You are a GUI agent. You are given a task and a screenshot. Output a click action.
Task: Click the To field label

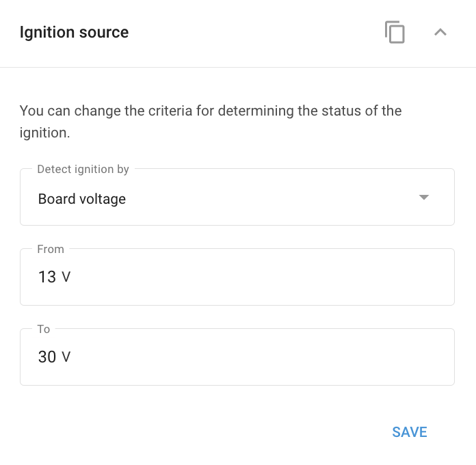pyautogui.click(x=43, y=330)
